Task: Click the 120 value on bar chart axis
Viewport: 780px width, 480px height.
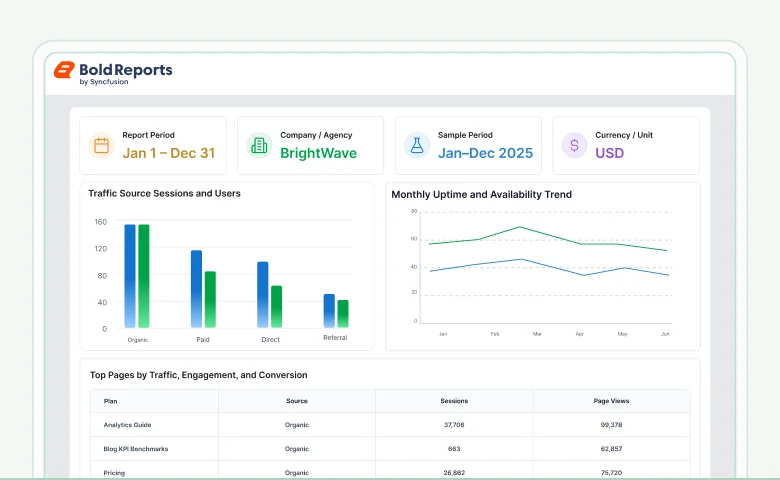Action: click(100, 249)
